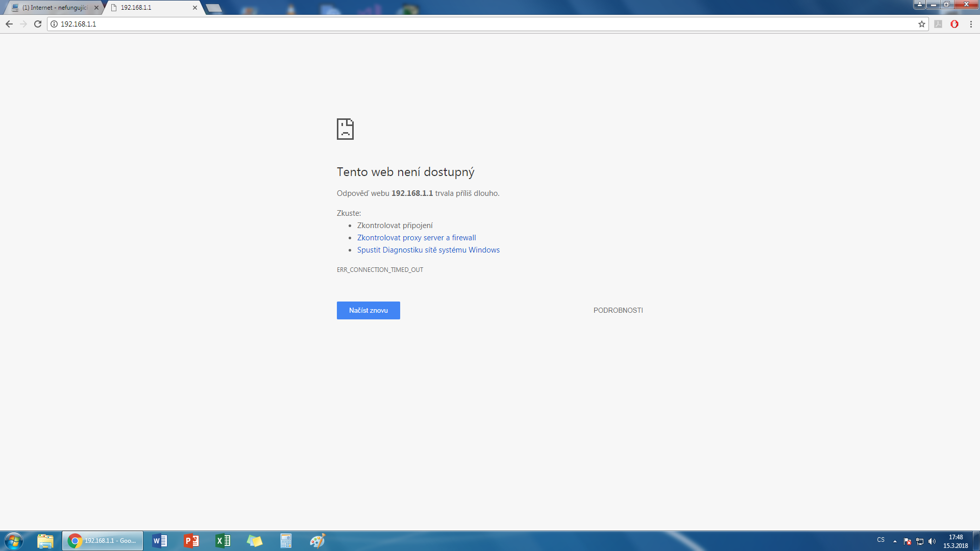Show hidden system tray icons
980x551 pixels.
895,541
